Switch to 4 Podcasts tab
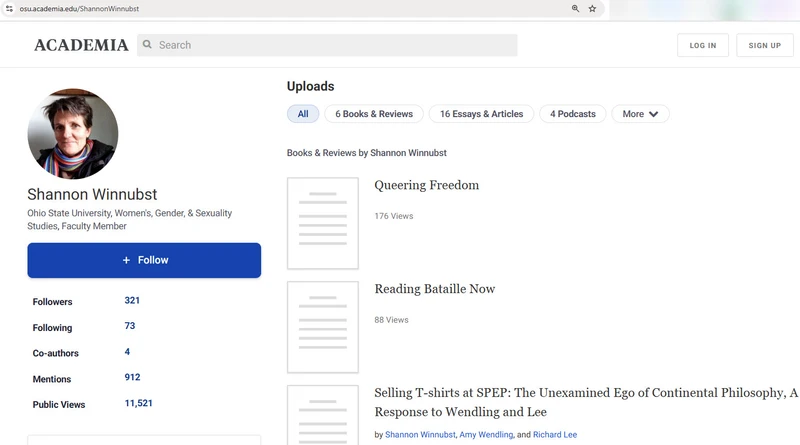 click(572, 114)
